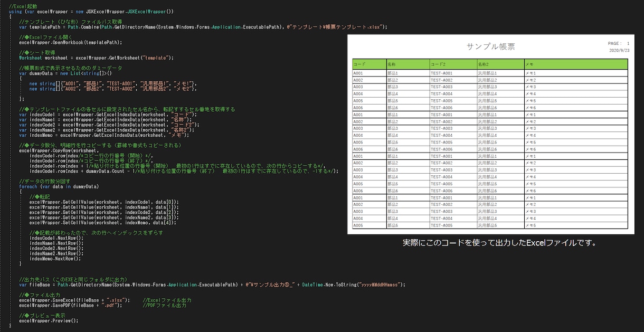Click the '//◆ファイル出力' comment

point(40,295)
